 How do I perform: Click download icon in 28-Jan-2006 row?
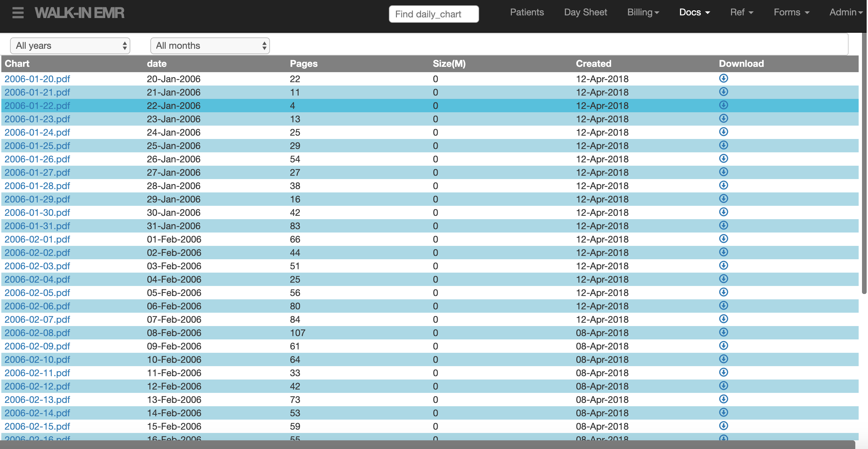coord(723,185)
